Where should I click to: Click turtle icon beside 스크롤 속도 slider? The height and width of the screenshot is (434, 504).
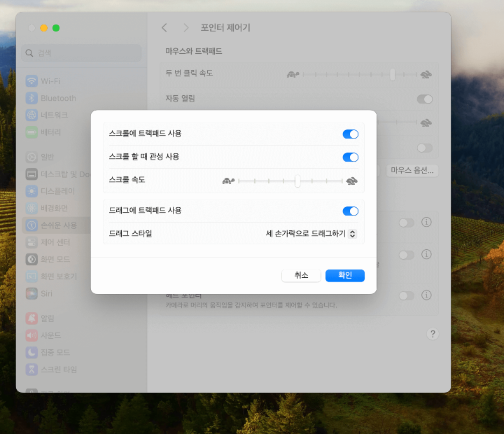coord(228,181)
